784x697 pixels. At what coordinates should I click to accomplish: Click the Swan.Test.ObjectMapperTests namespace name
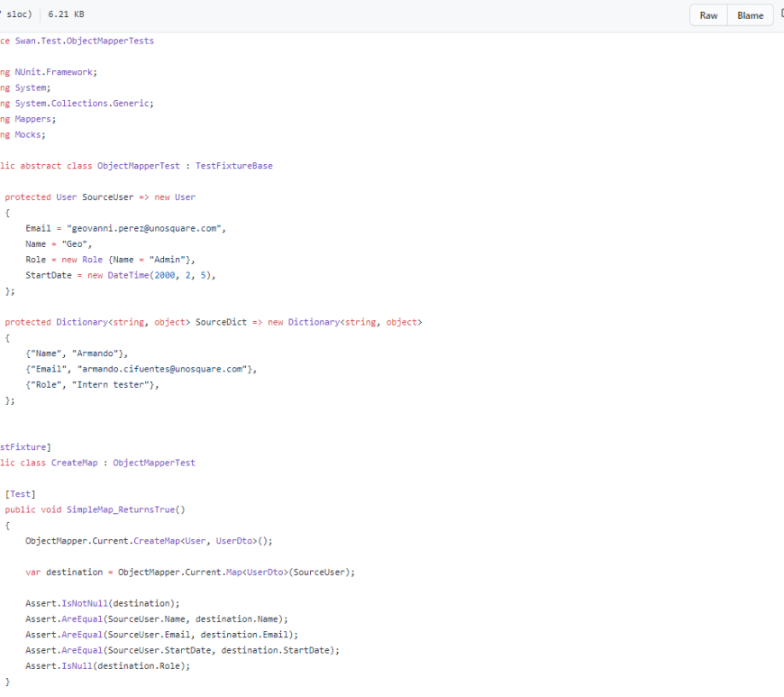pyautogui.click(x=84, y=41)
